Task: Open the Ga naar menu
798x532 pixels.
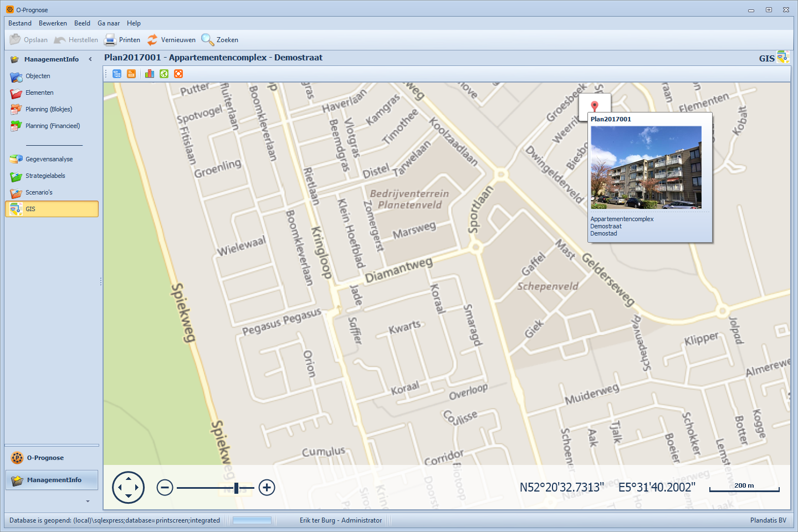Action: click(109, 23)
